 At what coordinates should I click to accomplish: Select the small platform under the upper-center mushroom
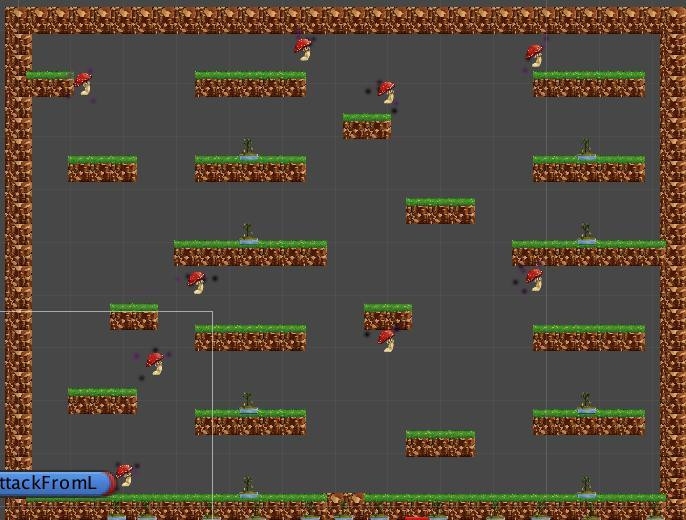[x=367, y=126]
